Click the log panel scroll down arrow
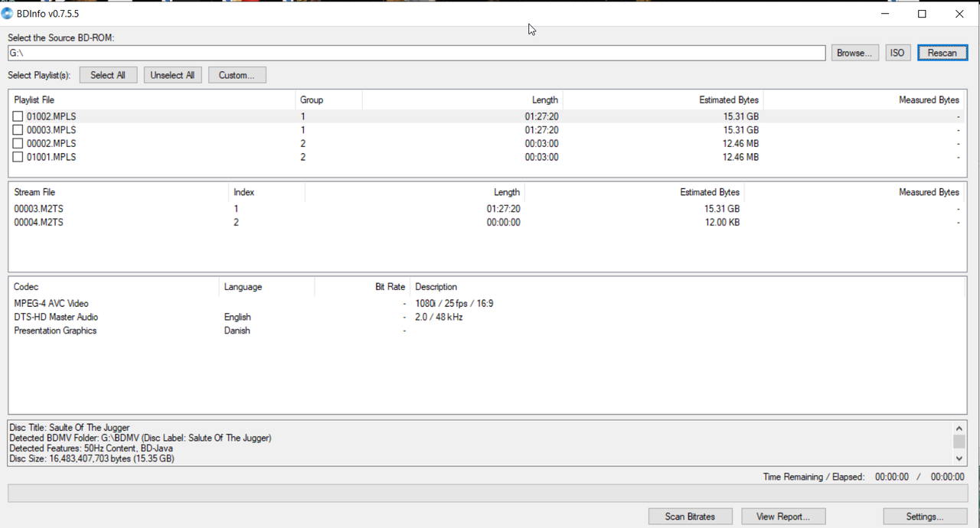This screenshot has width=980, height=528. tap(959, 458)
